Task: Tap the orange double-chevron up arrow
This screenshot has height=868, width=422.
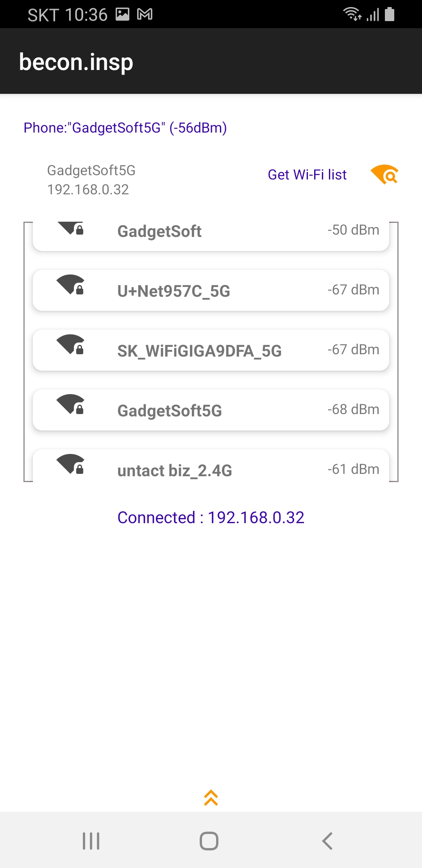Action: (x=211, y=798)
